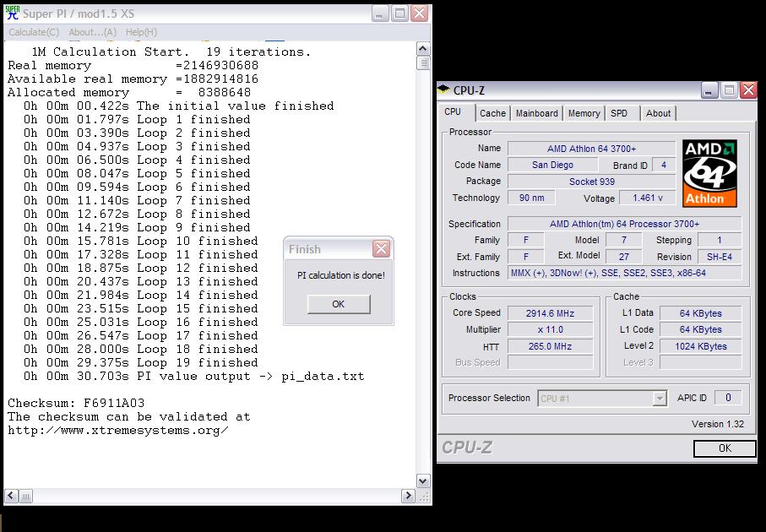Screen dimensions: 766x532
Task: Click the Name field AMD Athlon 64 3700+
Action: point(591,149)
